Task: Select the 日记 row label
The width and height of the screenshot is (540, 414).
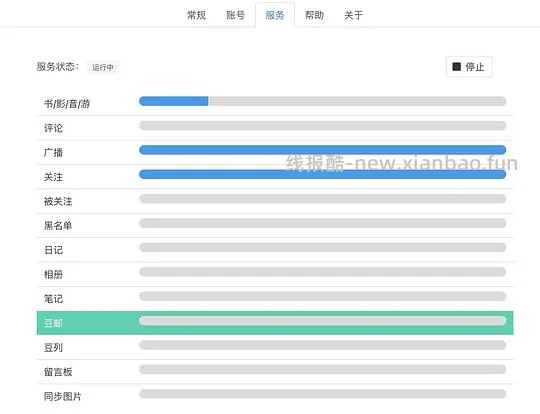Action: coord(53,250)
